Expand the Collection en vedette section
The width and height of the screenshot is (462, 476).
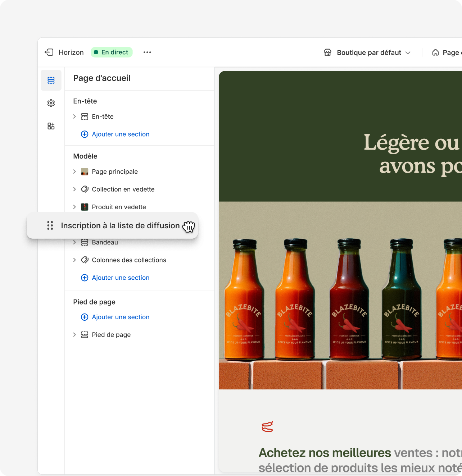[74, 189]
